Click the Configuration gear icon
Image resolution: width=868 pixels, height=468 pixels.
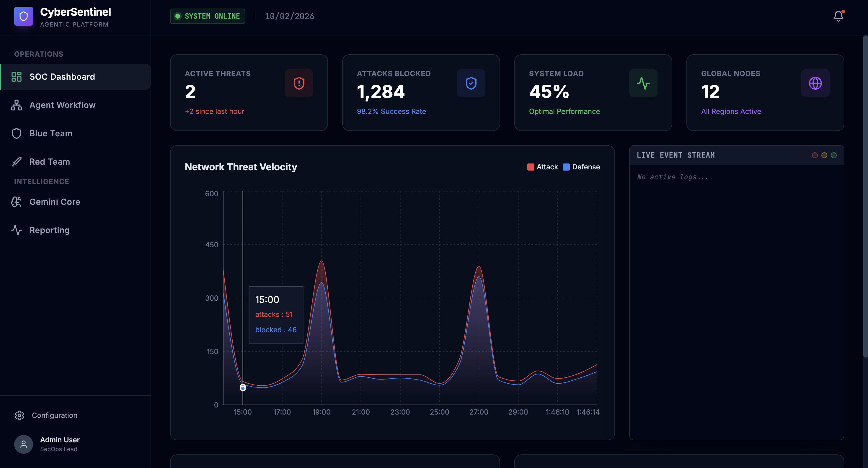[x=19, y=415]
